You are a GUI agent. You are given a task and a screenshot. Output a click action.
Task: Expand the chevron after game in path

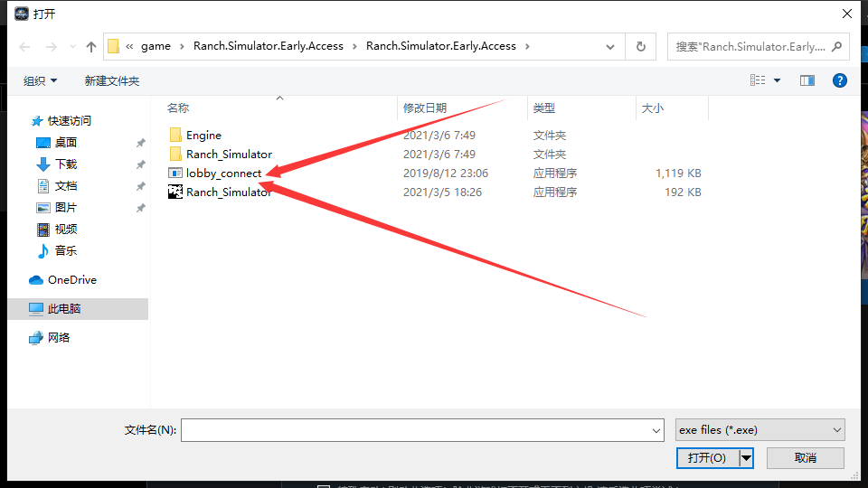point(182,46)
